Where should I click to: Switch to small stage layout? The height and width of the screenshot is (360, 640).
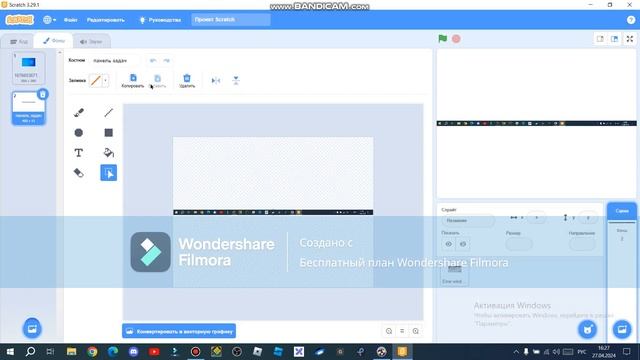coord(600,39)
